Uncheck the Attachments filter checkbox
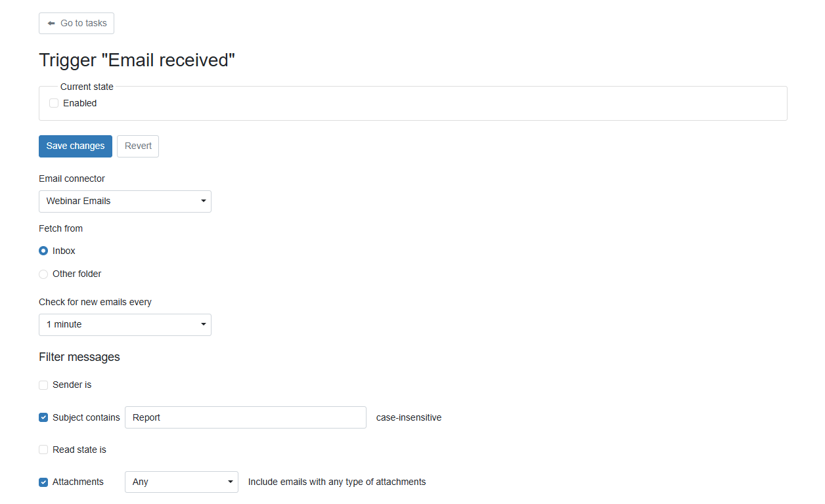 tap(43, 482)
